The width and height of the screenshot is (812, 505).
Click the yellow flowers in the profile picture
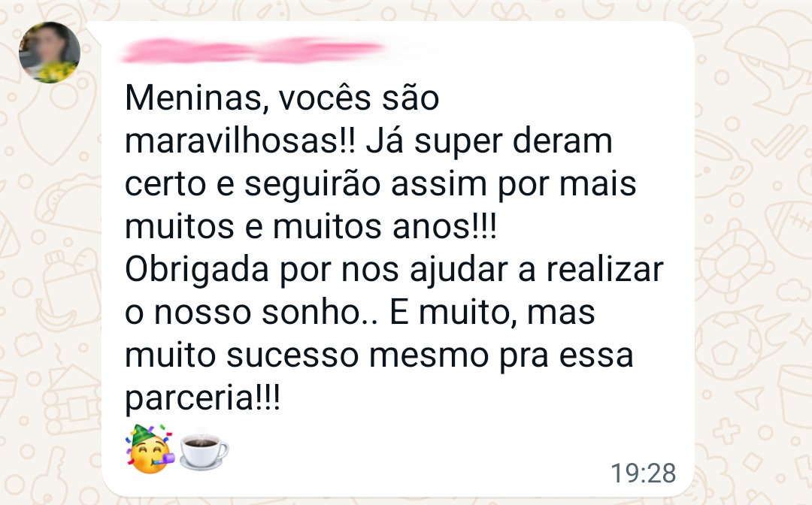(x=57, y=71)
